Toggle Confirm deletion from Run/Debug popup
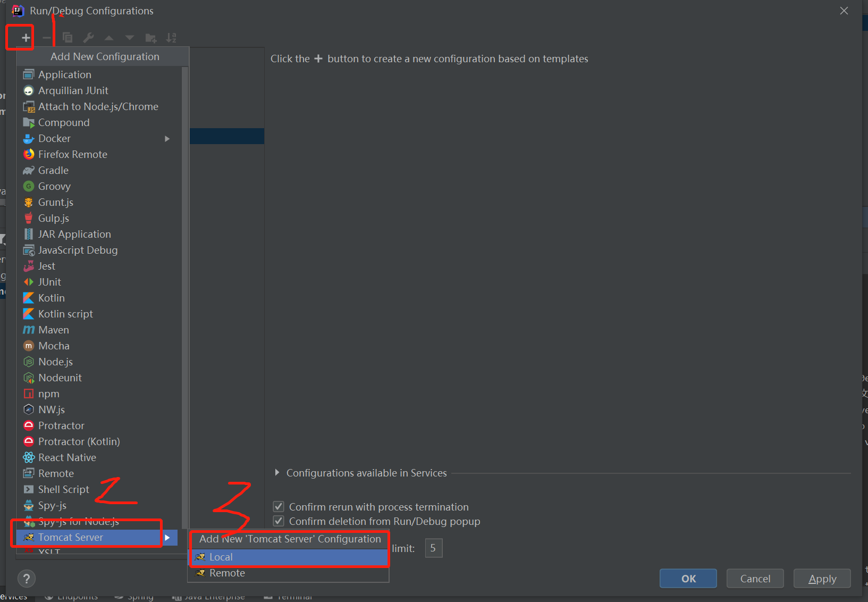 (279, 521)
